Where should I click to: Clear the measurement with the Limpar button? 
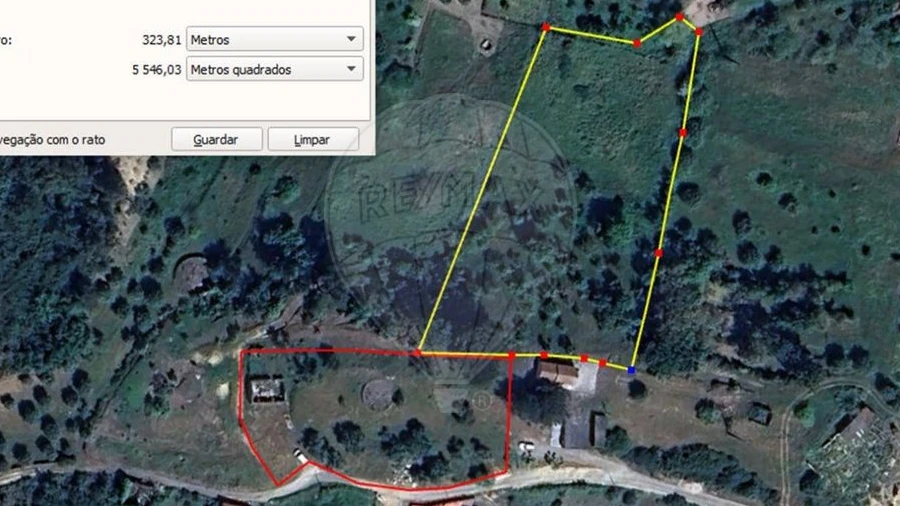[x=313, y=139]
